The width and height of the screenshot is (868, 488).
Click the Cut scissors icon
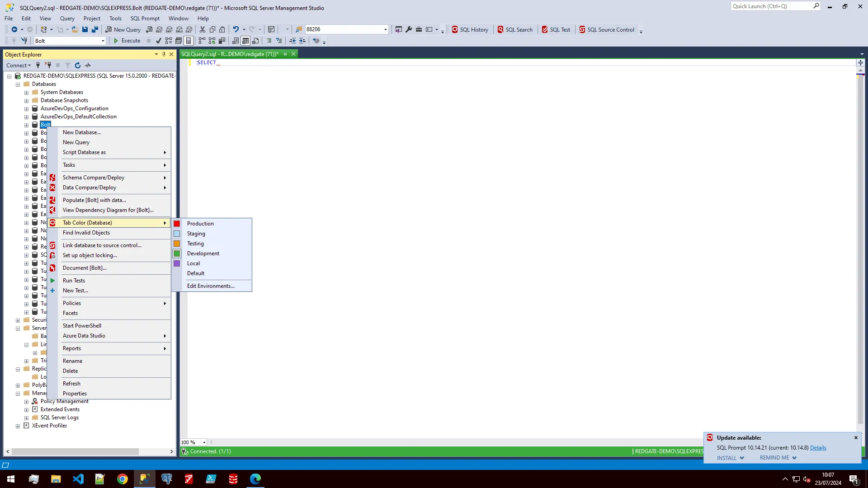coord(203,29)
